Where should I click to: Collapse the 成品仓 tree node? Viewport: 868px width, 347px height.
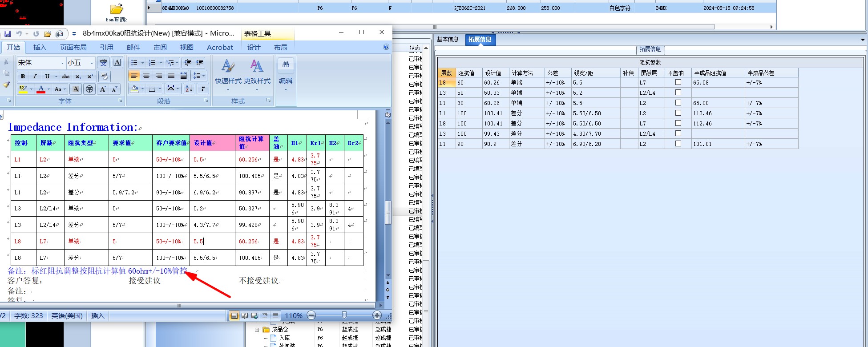(257, 330)
